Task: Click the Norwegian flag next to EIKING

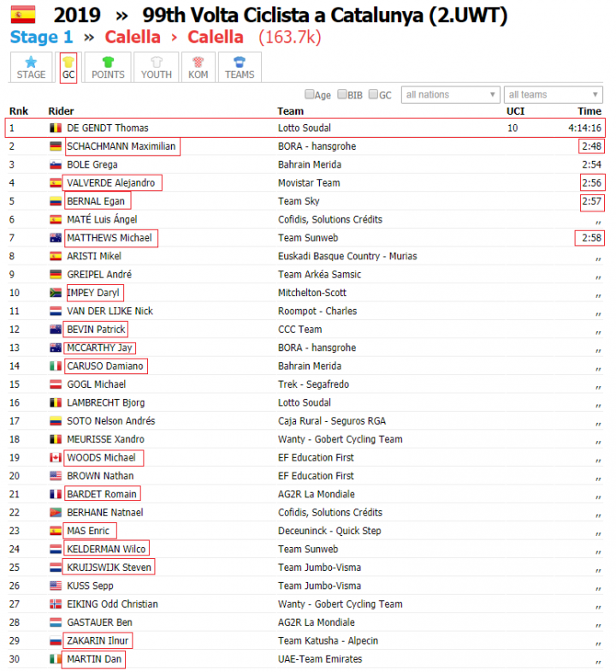Action: tap(56, 604)
